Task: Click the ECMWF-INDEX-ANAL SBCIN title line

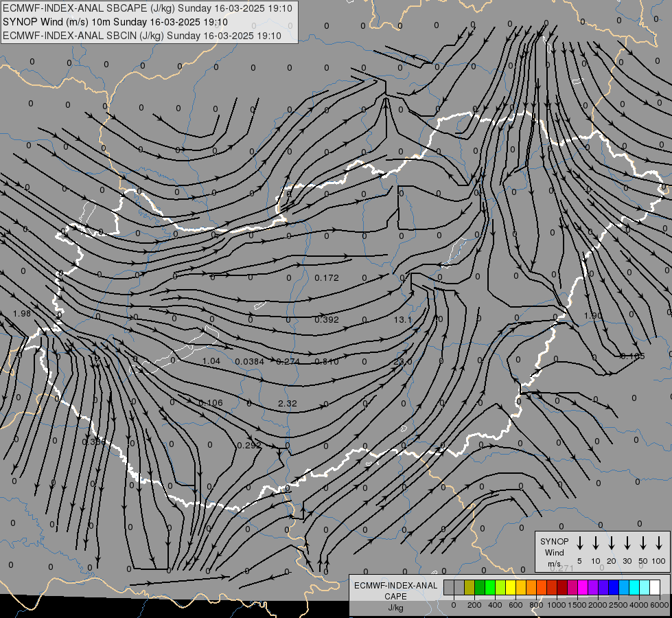Action: [x=142, y=36]
